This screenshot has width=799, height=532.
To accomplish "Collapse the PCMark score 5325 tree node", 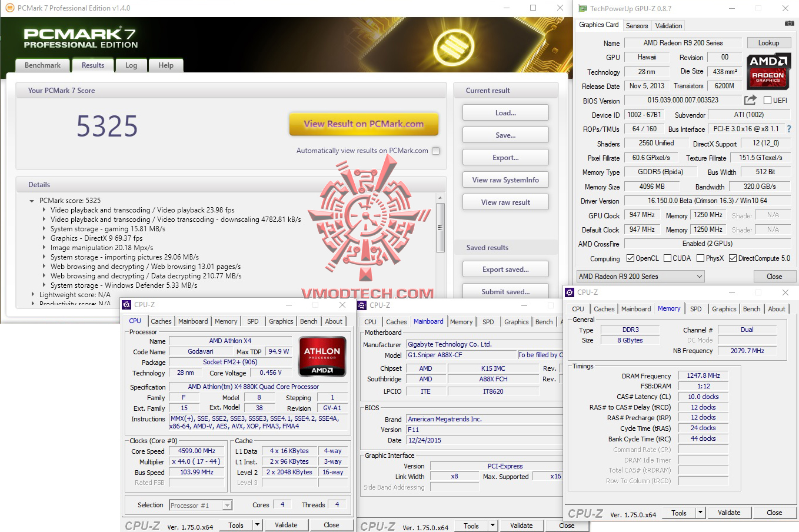I will point(32,201).
